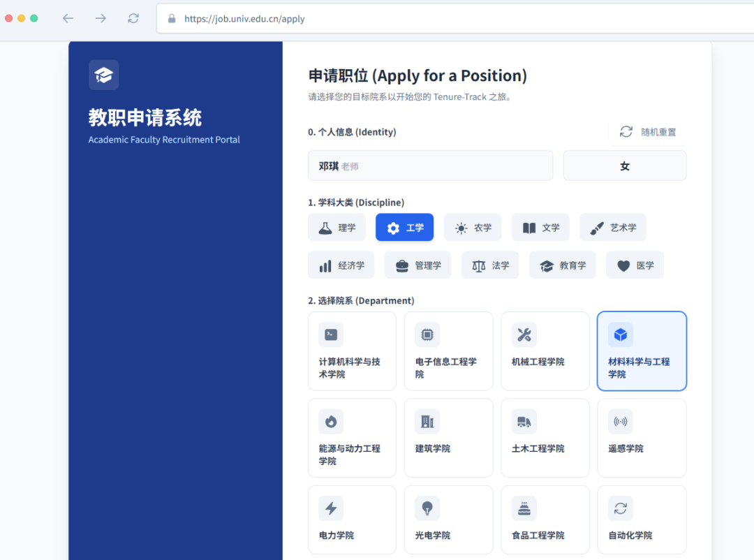Click 申请职位 (Apply for a Position) heading

417,75
